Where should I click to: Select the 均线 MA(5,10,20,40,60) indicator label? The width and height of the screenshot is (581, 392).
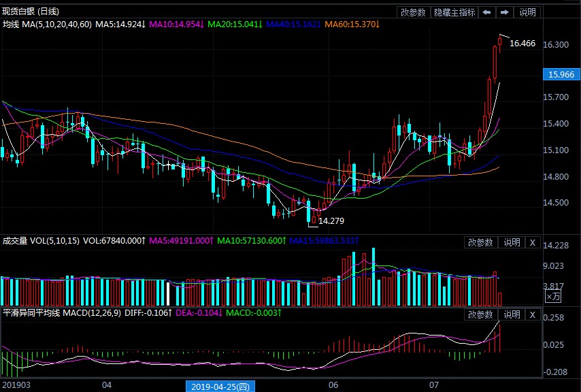click(47, 24)
